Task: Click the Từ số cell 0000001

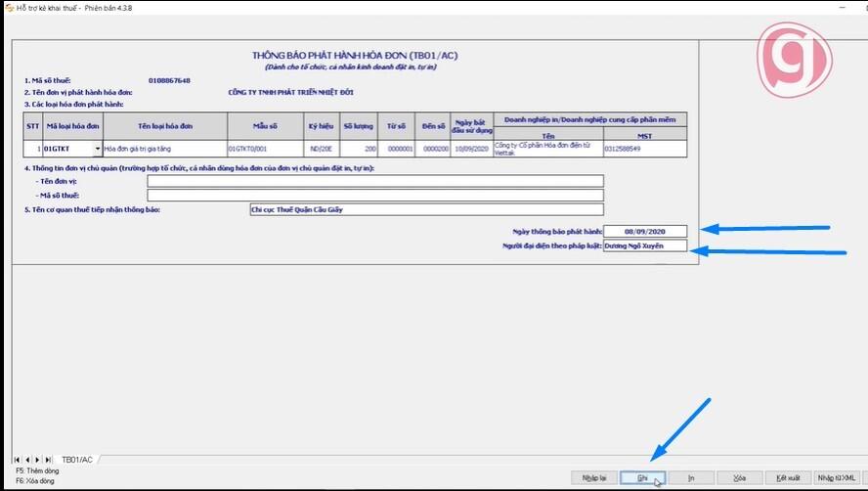Action: click(x=396, y=149)
